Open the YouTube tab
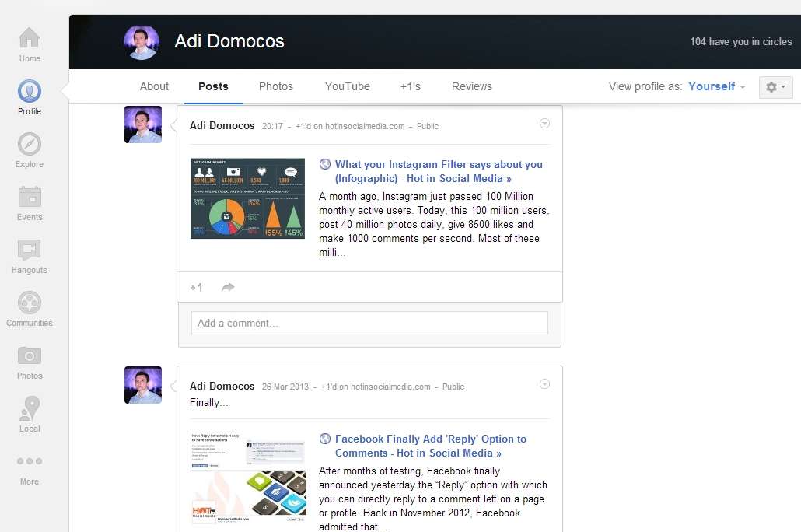 point(348,86)
